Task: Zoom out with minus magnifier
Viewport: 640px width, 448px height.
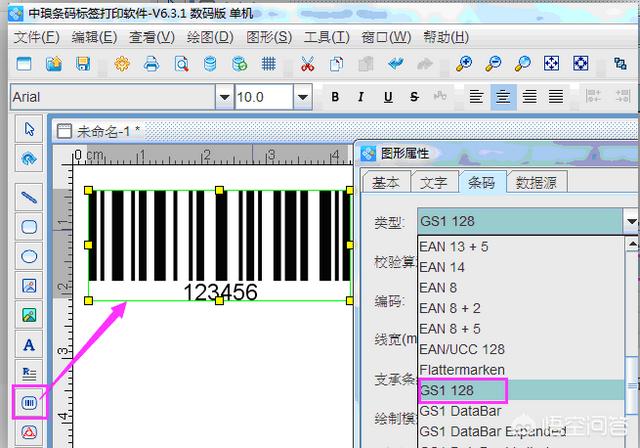Action: pos(493,64)
